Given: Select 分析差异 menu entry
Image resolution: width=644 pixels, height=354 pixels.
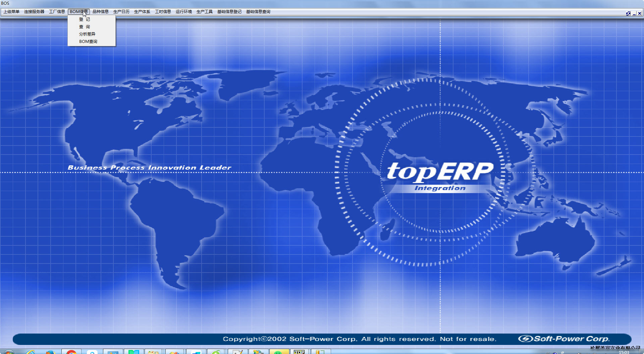Looking at the screenshot, I should pos(87,34).
